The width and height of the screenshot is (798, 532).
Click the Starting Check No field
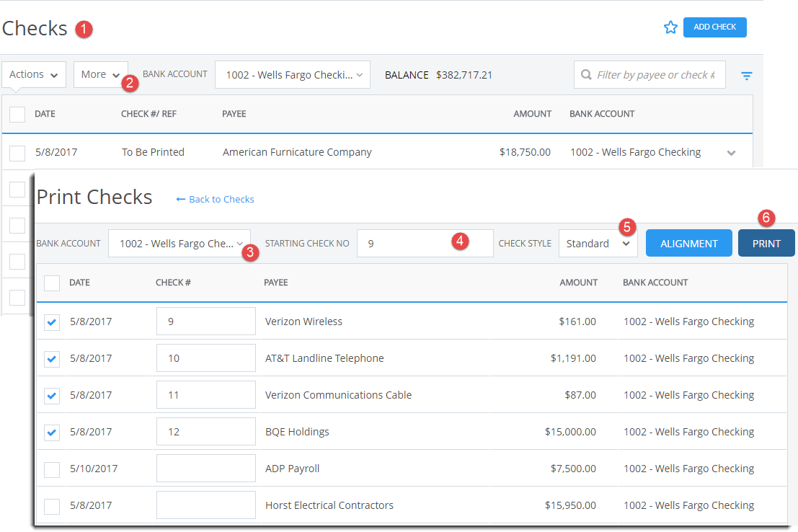pos(425,243)
